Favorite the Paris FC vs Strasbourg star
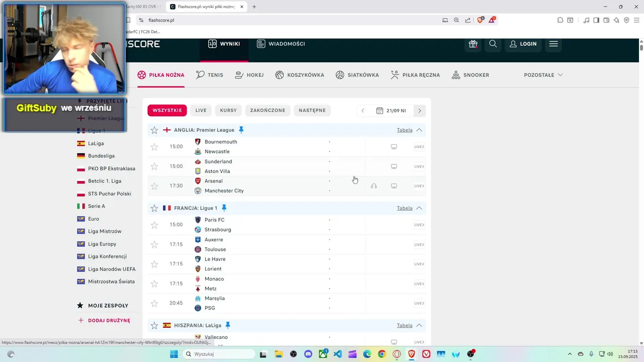The width and height of the screenshot is (644, 362). (x=154, y=225)
